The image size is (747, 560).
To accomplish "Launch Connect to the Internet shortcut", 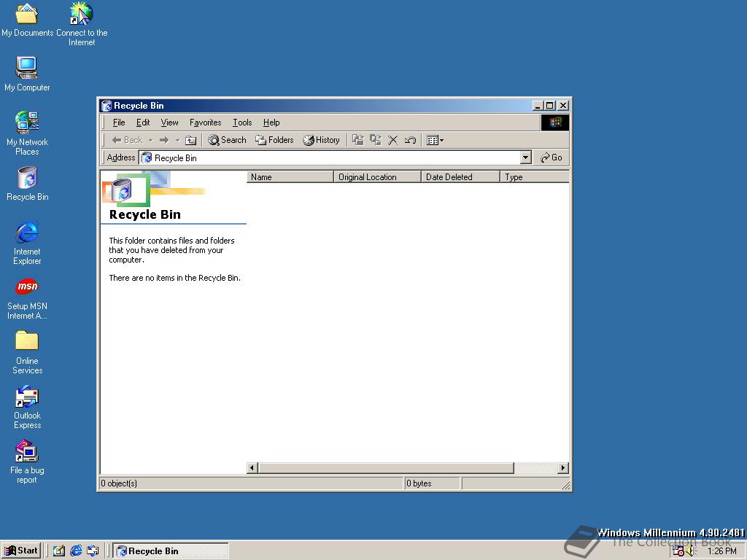I will 82,24.
